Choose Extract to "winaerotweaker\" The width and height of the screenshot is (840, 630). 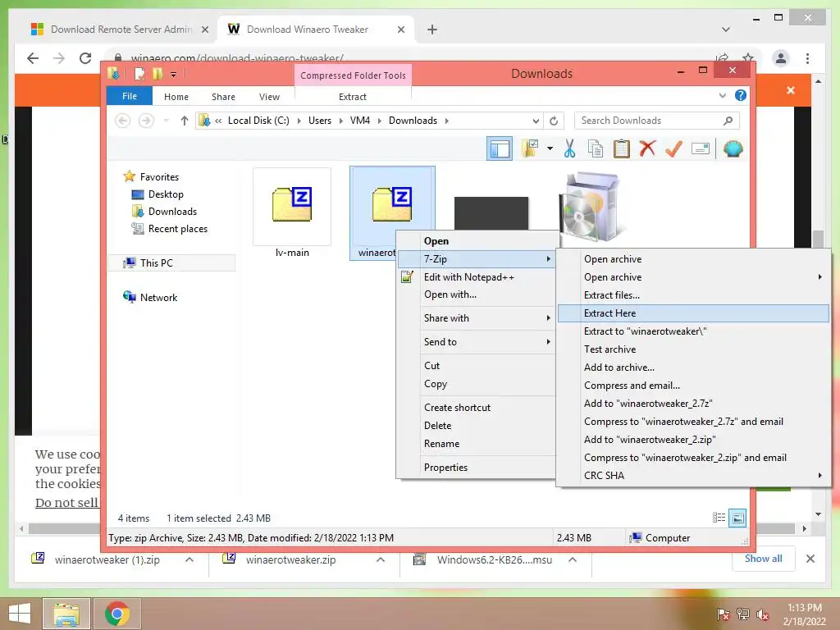pos(693,331)
